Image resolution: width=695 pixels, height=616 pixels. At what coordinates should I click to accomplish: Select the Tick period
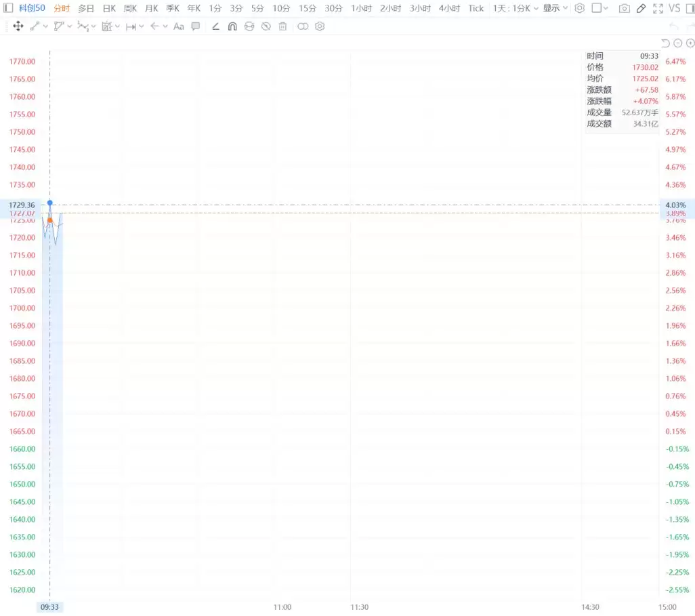[476, 8]
